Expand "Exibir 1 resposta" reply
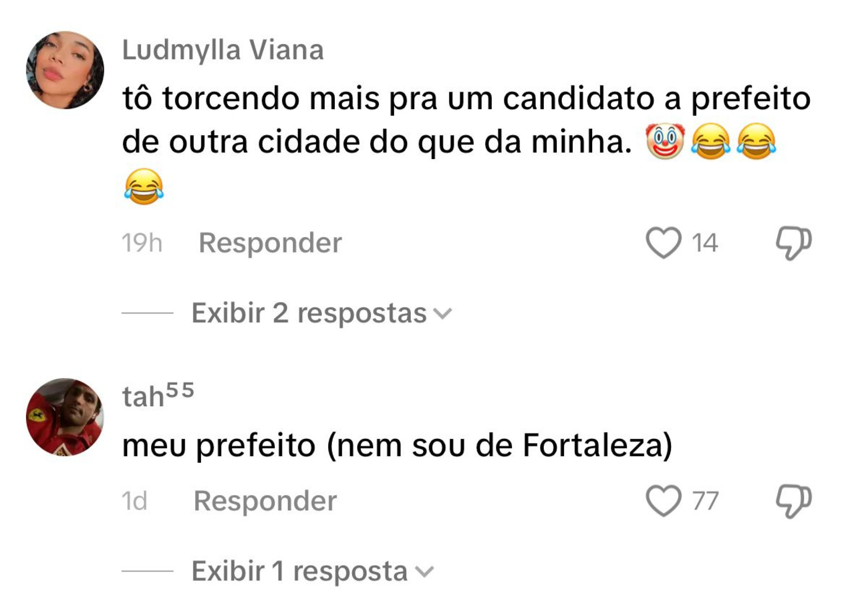The image size is (846, 616). coord(299,571)
